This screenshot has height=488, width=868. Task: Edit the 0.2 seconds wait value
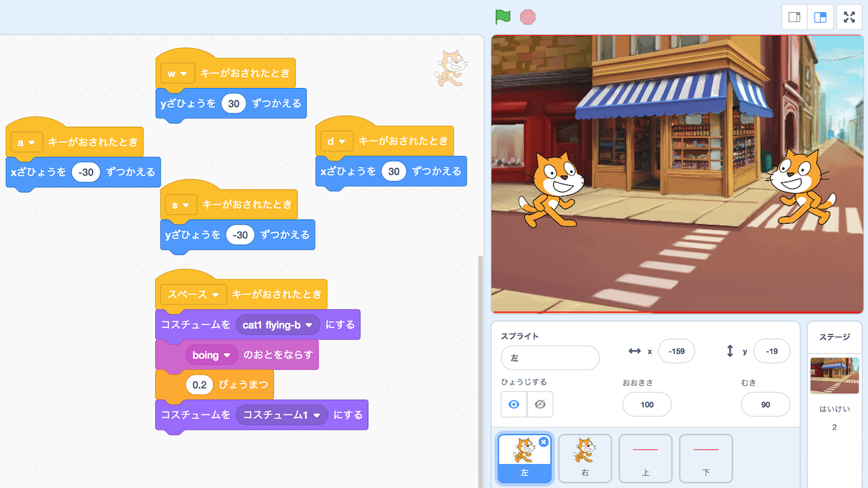(x=199, y=385)
